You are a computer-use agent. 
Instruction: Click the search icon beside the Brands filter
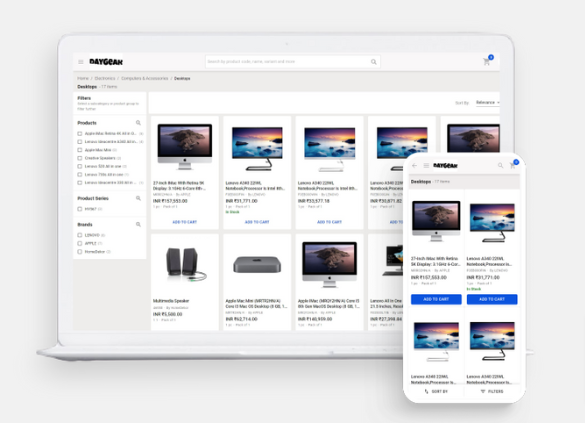[x=138, y=225]
